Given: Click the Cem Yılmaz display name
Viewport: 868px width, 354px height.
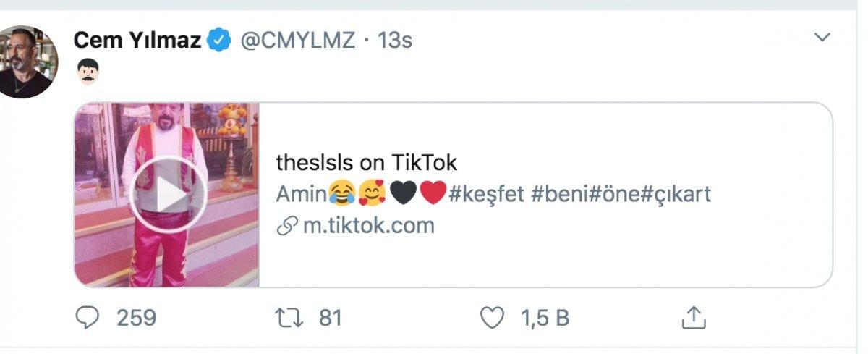Looking at the screenshot, I should (137, 41).
